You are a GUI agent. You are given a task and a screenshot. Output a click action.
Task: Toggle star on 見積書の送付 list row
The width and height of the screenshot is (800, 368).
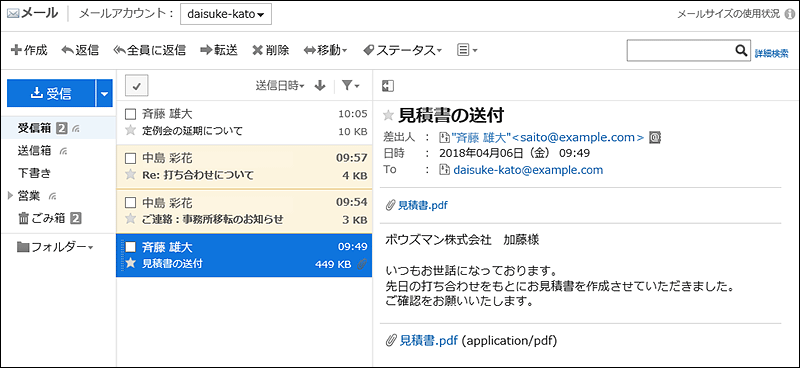point(131,264)
